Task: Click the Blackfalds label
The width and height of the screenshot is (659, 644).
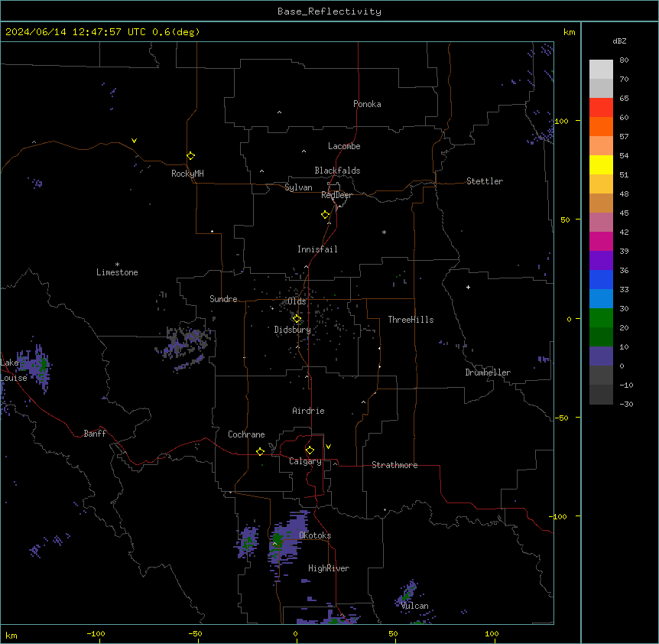Action: point(337,171)
